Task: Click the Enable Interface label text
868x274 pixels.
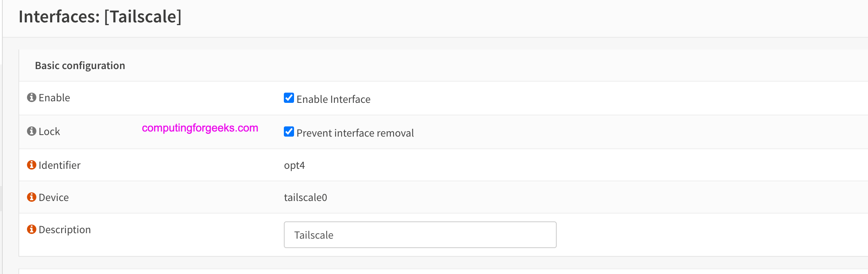Action: tap(333, 99)
